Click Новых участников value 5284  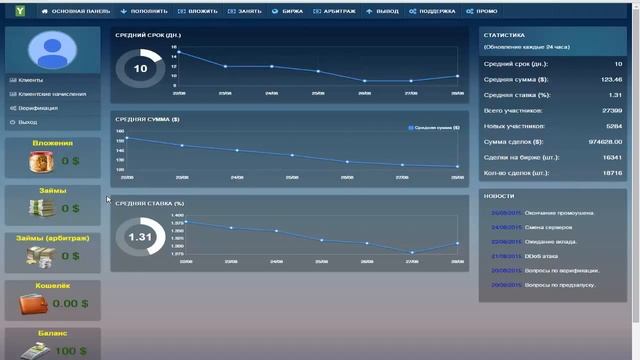(614, 126)
